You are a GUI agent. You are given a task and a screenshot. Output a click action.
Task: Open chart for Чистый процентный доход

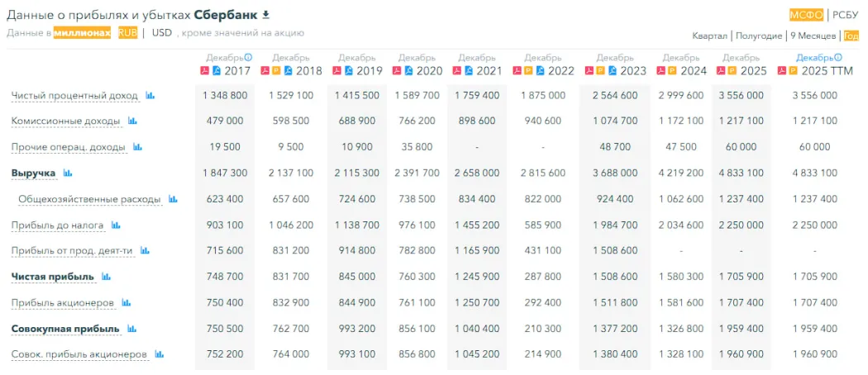click(150, 96)
